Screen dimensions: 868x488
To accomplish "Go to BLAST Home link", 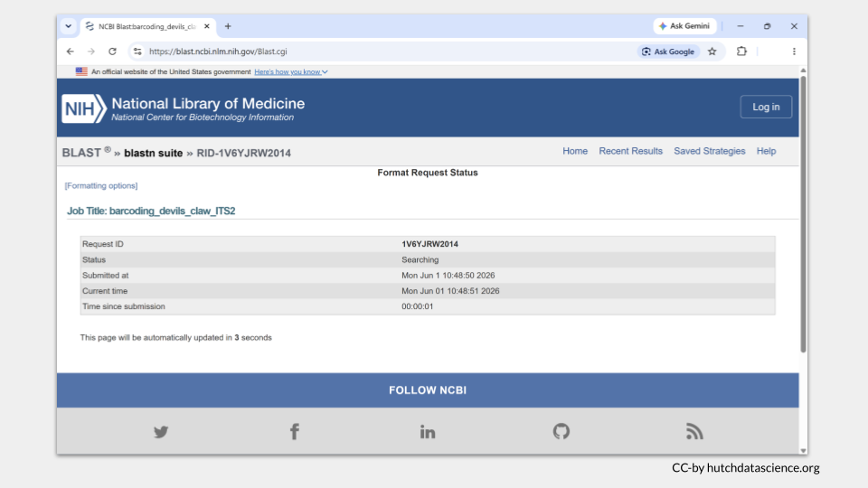I will pyautogui.click(x=575, y=151).
